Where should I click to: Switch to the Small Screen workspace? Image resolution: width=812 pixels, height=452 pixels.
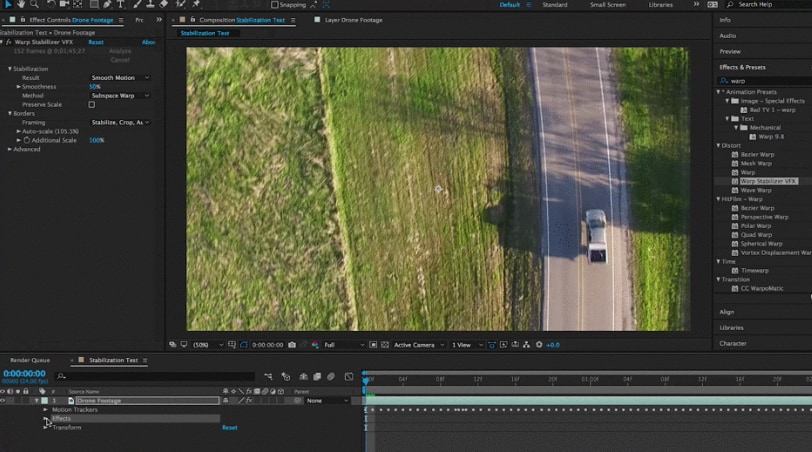pos(608,5)
